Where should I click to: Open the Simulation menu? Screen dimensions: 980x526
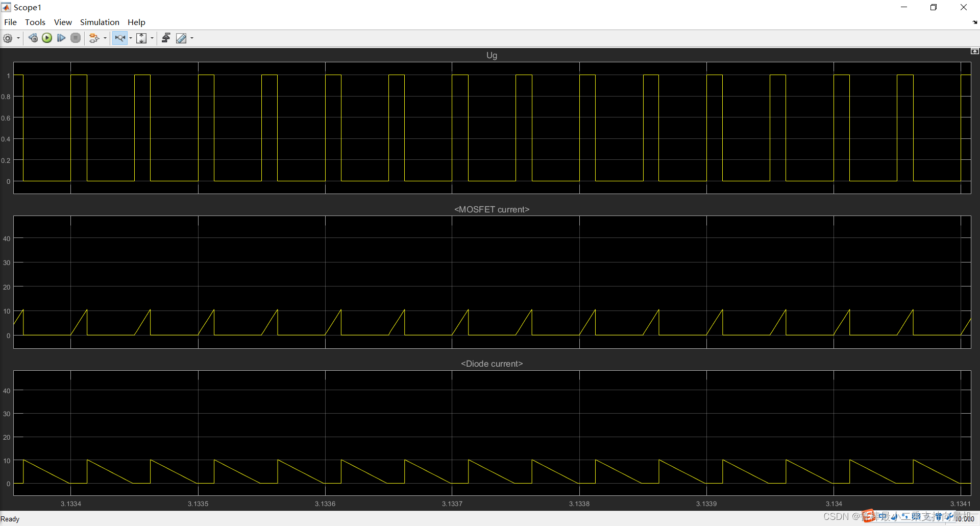[100, 22]
